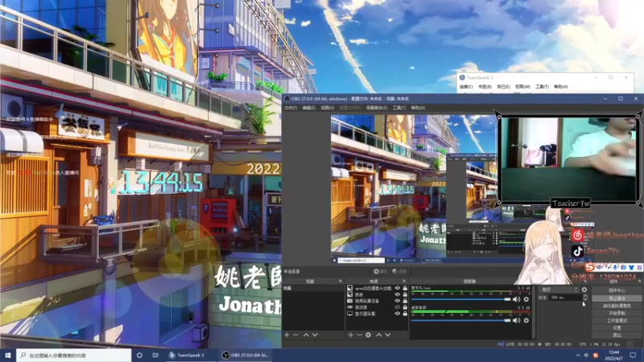Open the desktop audio channel settings gear
Screen dimensions: 644x362
click(x=526, y=320)
